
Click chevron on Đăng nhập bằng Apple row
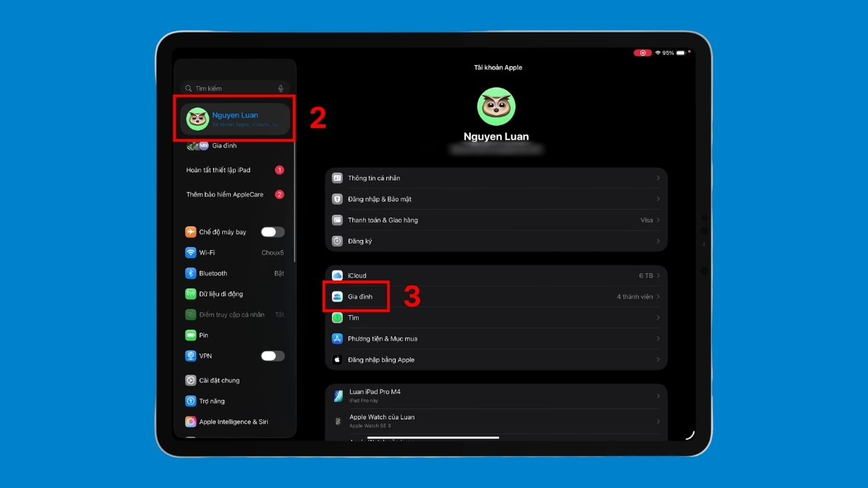(658, 359)
